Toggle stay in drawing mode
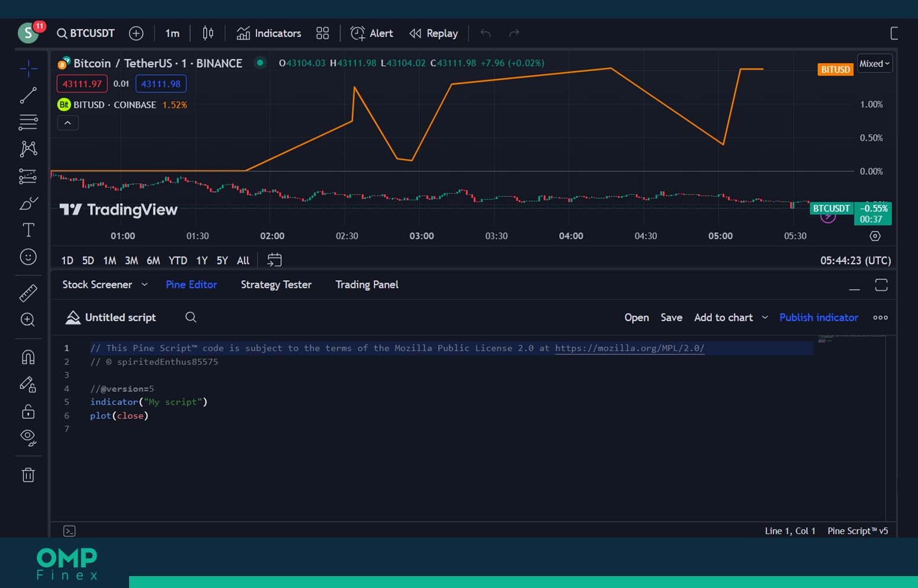This screenshot has height=588, width=918. [x=28, y=385]
